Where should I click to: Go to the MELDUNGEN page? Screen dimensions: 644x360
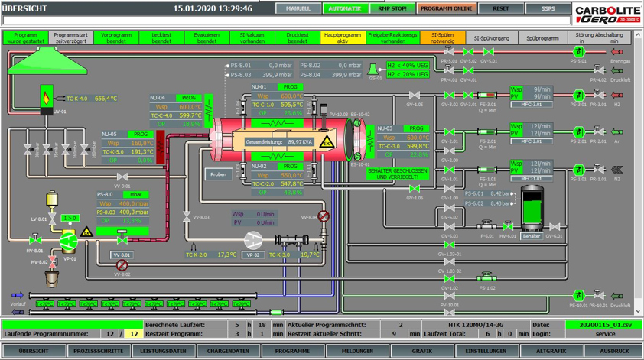357,351
